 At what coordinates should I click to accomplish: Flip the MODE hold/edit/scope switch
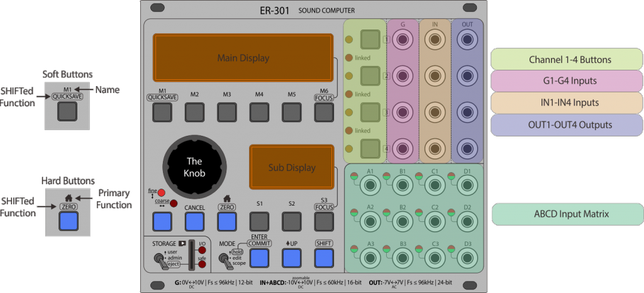coord(225,258)
